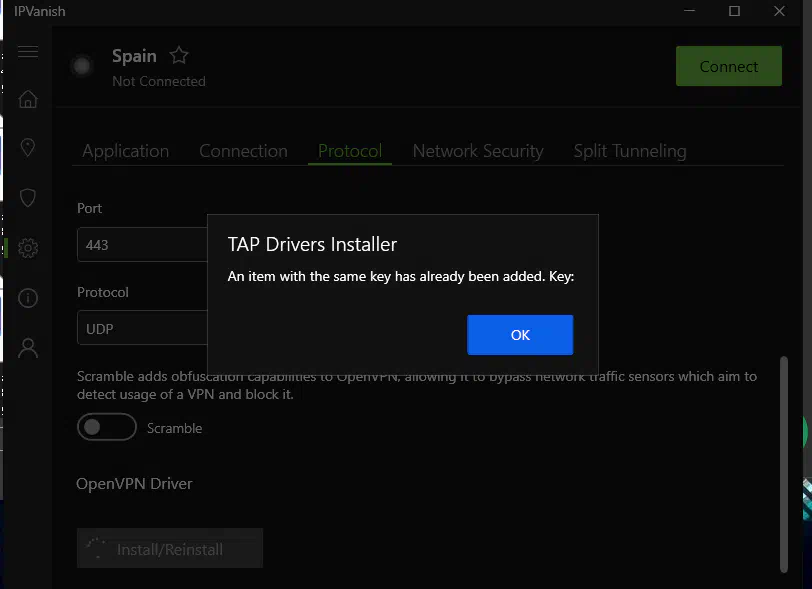The image size is (812, 589).
Task: Open the account profile icon
Action: tap(28, 348)
